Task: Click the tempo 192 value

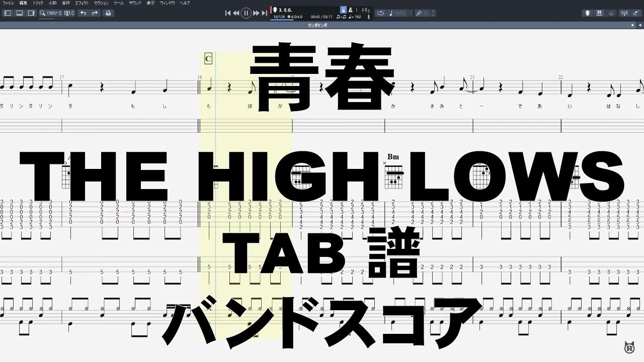Action: point(355,17)
